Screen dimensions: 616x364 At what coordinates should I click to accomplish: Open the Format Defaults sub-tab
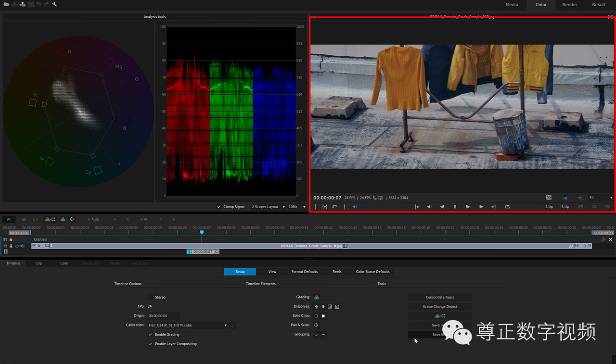coord(305,272)
